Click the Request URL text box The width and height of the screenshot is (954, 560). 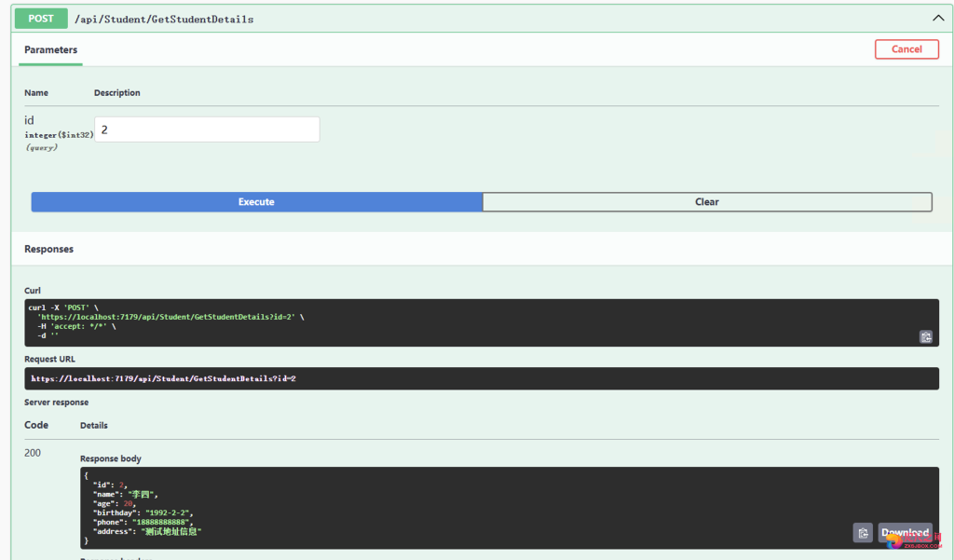482,378
